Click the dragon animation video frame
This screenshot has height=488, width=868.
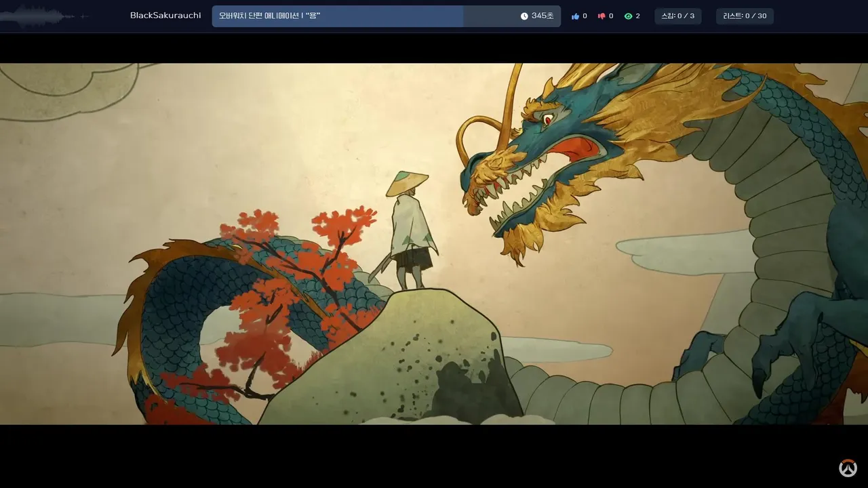[434, 244]
